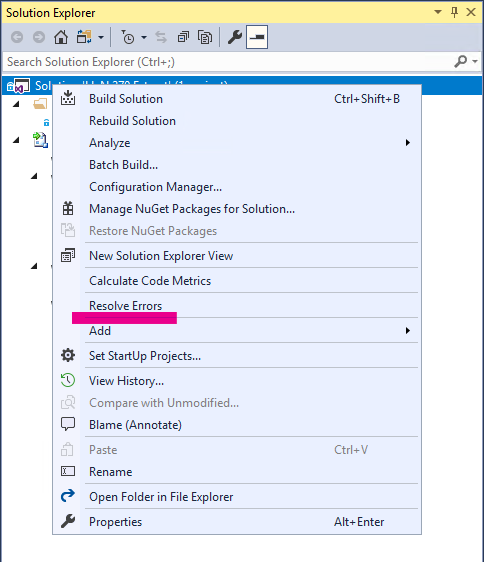Click the Rename icon
Image resolution: width=484 pixels, height=562 pixels.
coord(68,471)
